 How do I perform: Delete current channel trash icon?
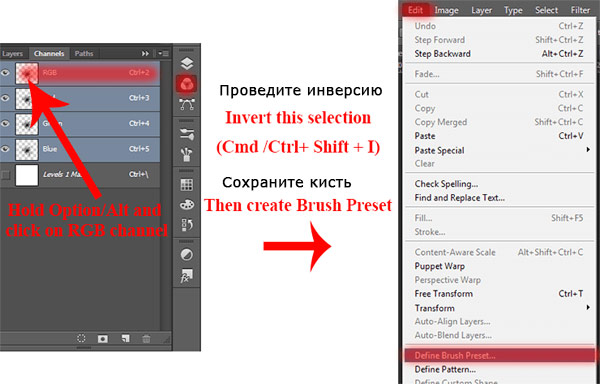click(x=146, y=338)
